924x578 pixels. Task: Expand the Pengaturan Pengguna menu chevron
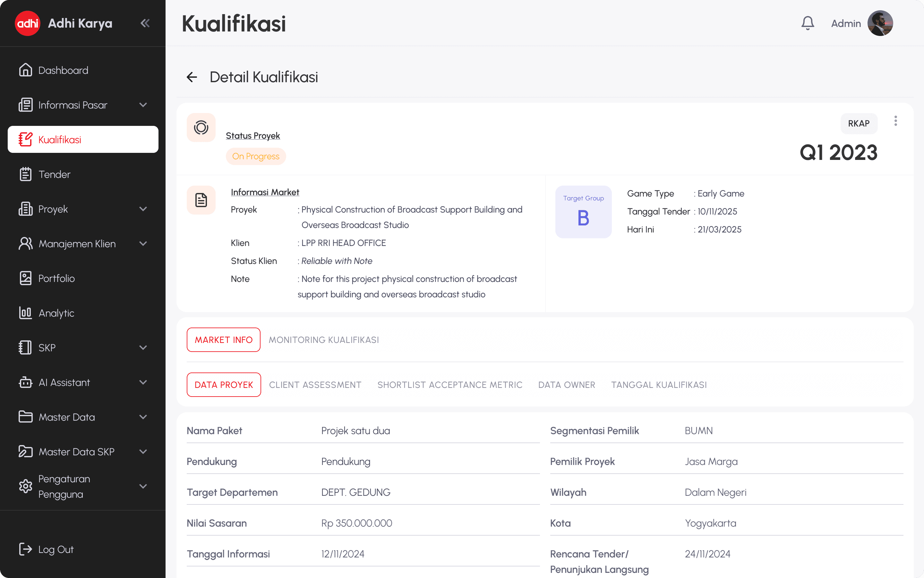(x=143, y=486)
